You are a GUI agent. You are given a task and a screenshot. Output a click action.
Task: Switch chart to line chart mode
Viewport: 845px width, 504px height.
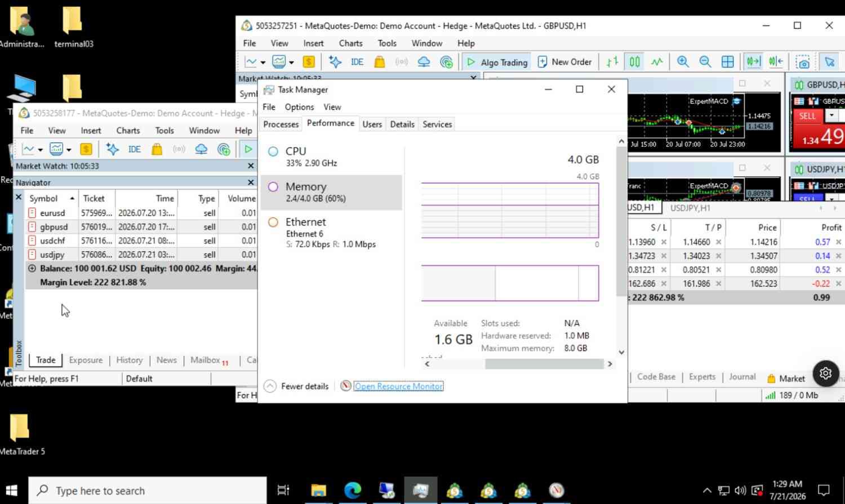(657, 62)
